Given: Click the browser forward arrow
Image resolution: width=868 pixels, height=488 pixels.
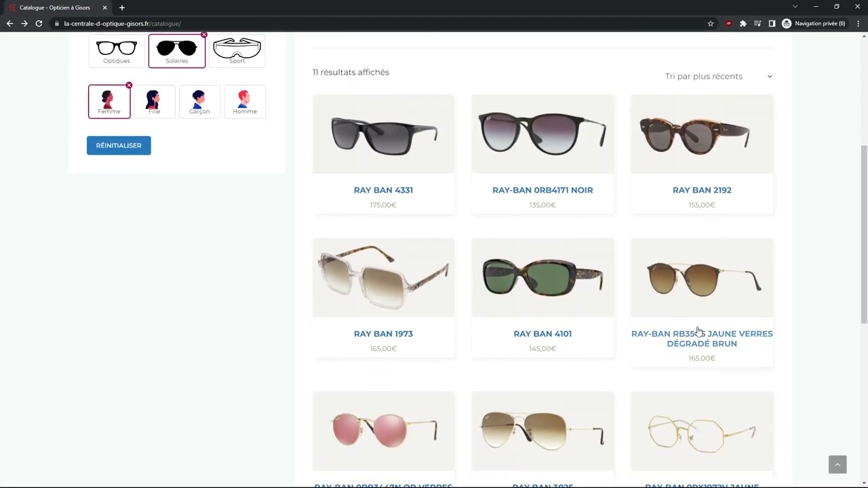Looking at the screenshot, I should [24, 24].
